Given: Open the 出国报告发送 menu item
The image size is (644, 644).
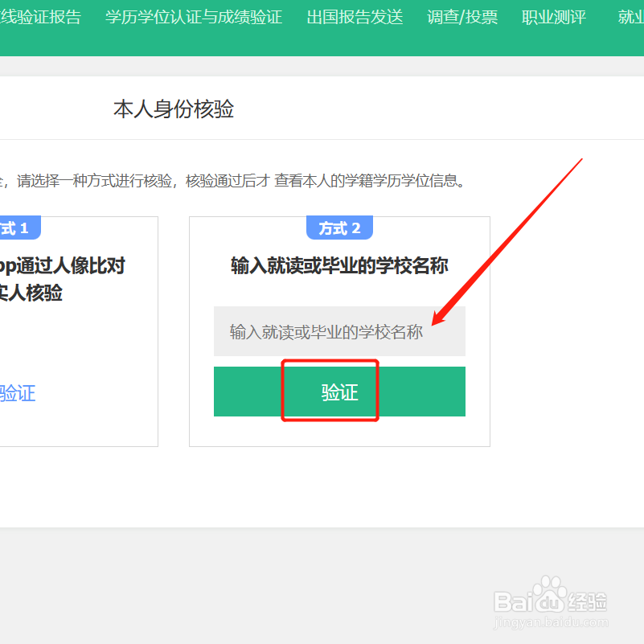Looking at the screenshot, I should pyautogui.click(x=355, y=17).
